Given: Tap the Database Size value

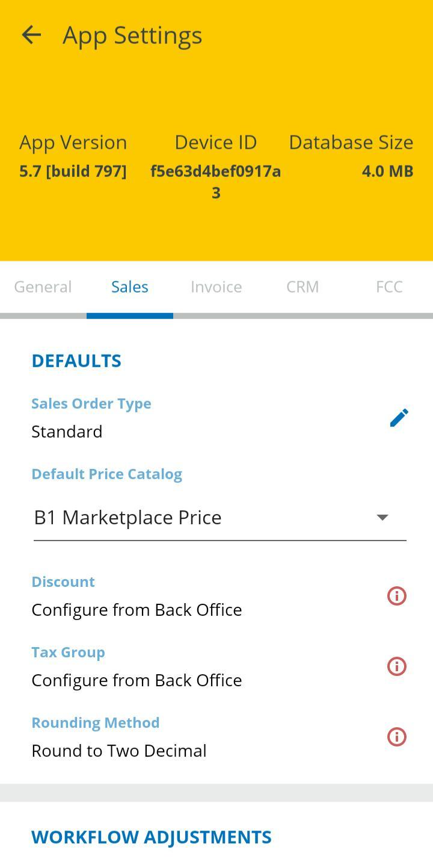Looking at the screenshot, I should 387,172.
